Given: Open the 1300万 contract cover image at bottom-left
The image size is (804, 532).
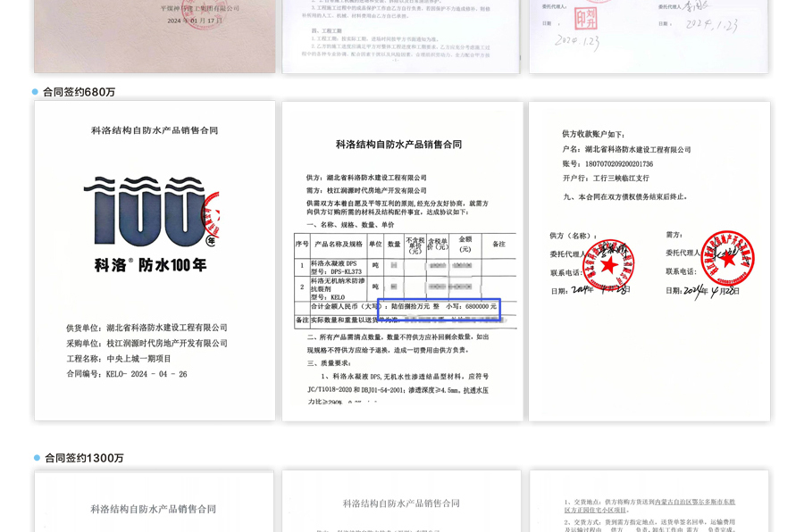Looking at the screenshot, I should [x=154, y=502].
